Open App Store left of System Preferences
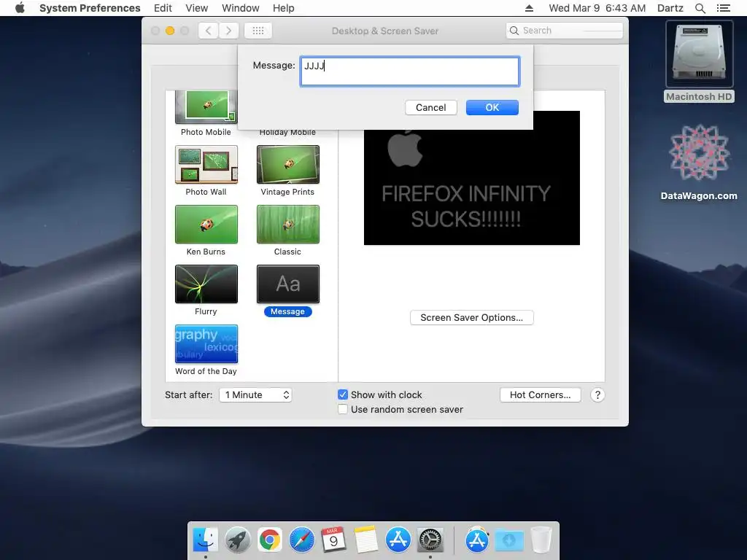This screenshot has height=560, width=747. (x=398, y=540)
